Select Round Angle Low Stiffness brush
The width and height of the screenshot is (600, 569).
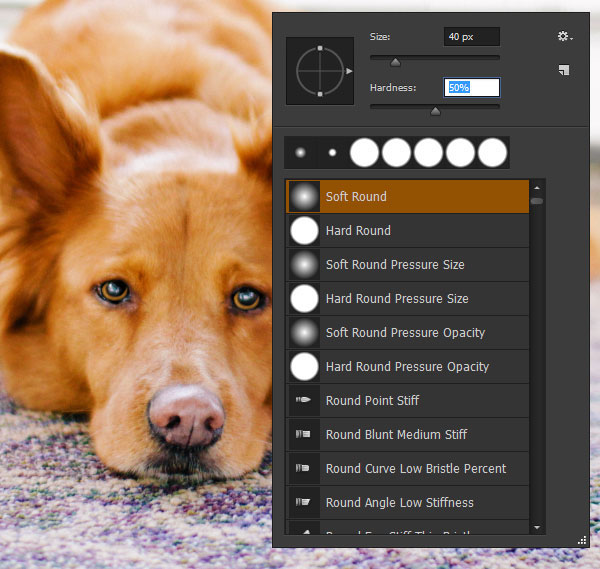coord(408,503)
